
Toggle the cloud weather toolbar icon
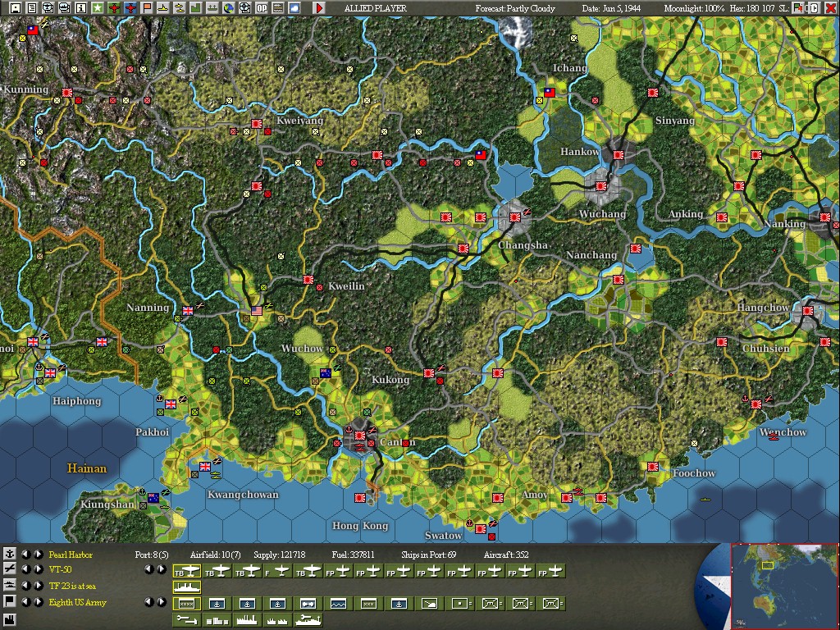(294, 7)
